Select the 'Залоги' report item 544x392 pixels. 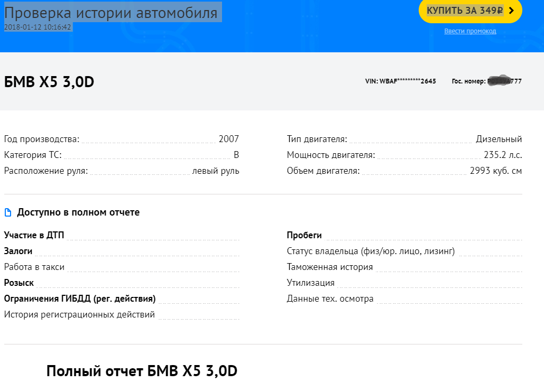coord(18,251)
